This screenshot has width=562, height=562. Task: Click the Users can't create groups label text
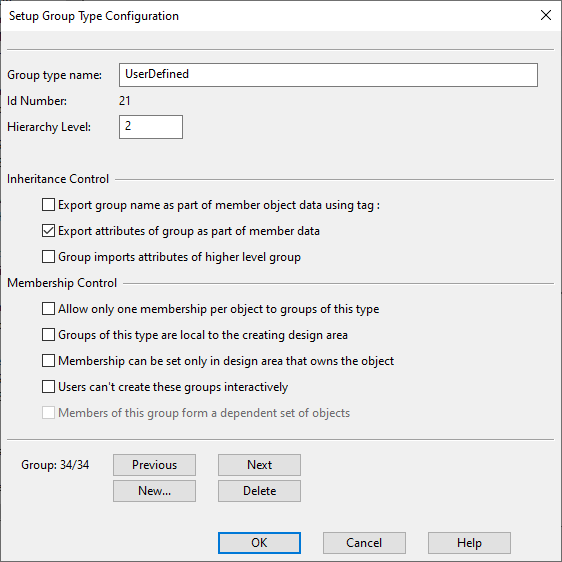point(173,387)
